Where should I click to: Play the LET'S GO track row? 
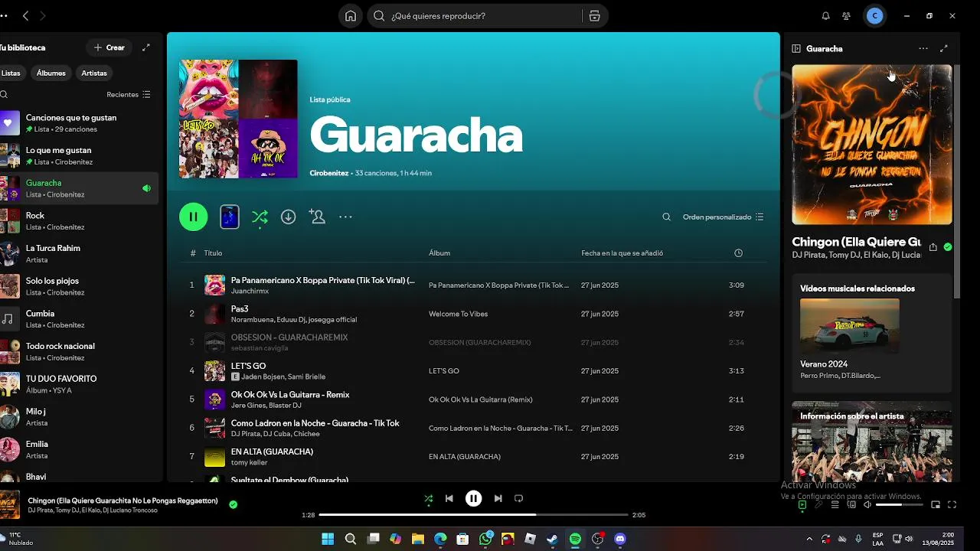click(474, 371)
